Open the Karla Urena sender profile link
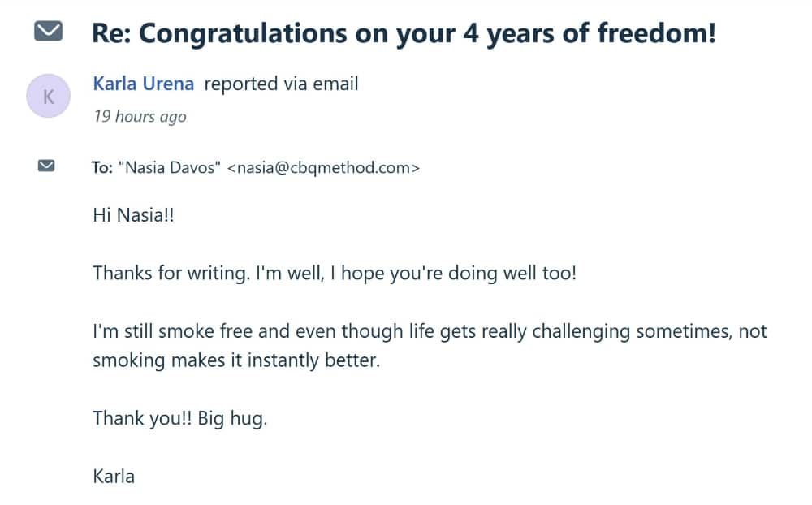Image resolution: width=812 pixels, height=505 pixels. point(143,83)
